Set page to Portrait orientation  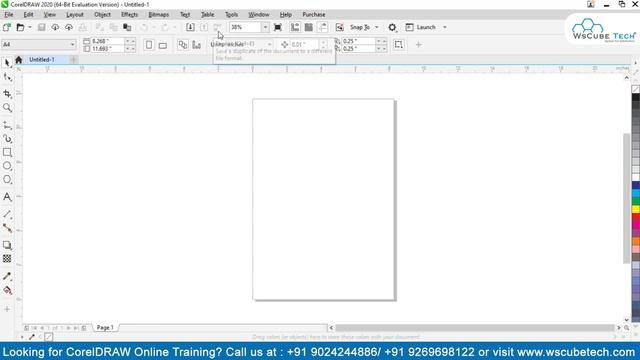(x=149, y=44)
